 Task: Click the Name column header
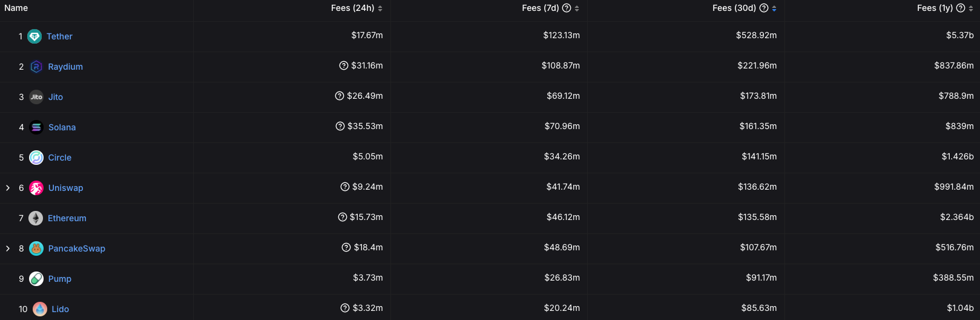(16, 8)
